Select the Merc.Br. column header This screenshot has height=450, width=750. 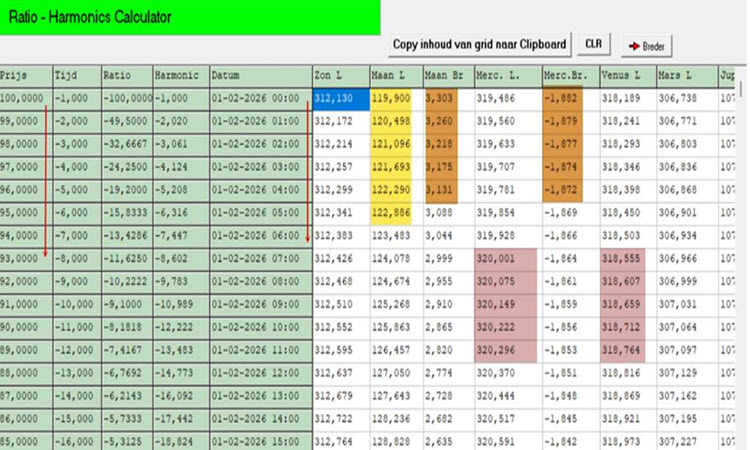pos(571,76)
